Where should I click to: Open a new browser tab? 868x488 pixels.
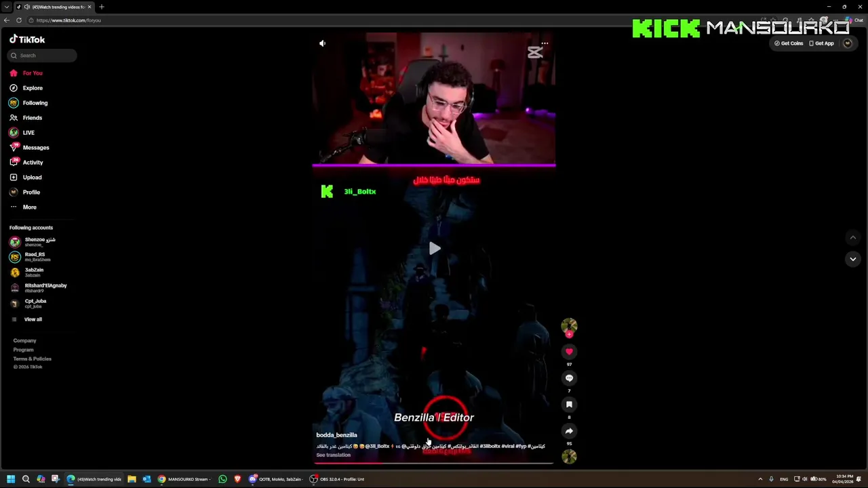101,7
